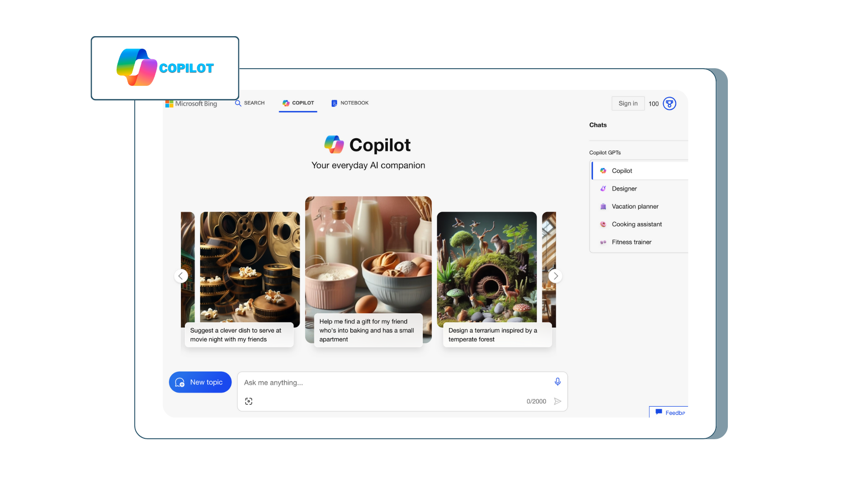Click the image search icon in input

click(x=249, y=401)
